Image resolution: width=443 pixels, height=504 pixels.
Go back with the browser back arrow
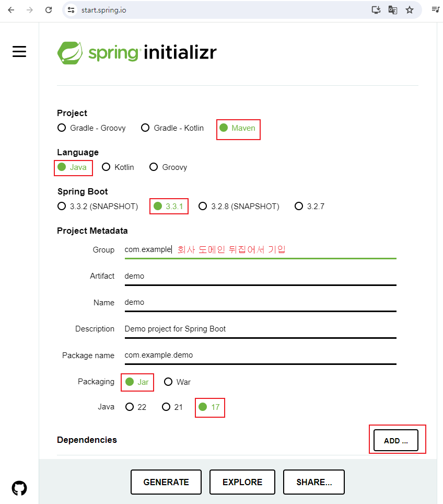click(x=11, y=10)
